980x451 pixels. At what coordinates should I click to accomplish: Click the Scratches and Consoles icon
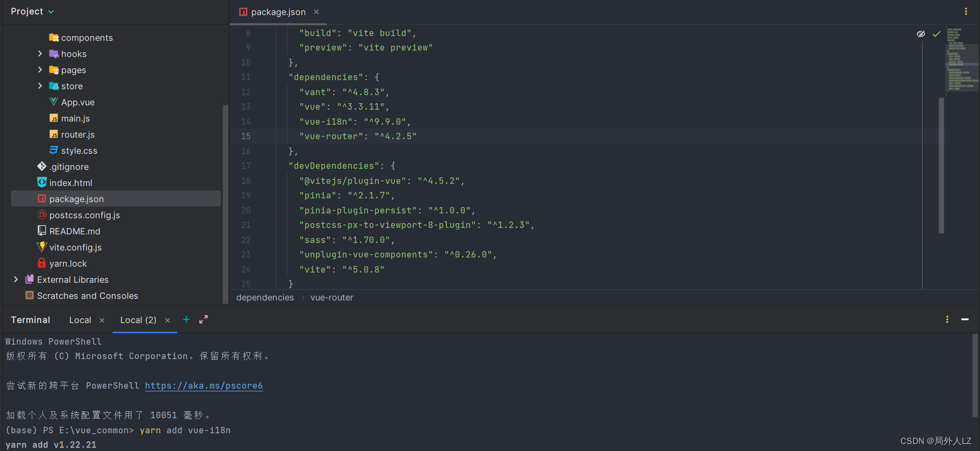click(30, 295)
